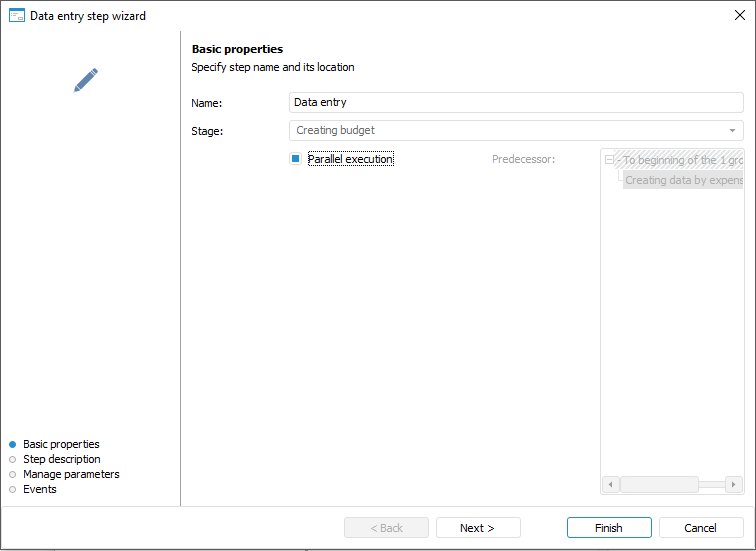Image resolution: width=756 pixels, height=551 pixels.
Task: Collapse the 'To beginning of the 1 group' node
Action: [610, 160]
